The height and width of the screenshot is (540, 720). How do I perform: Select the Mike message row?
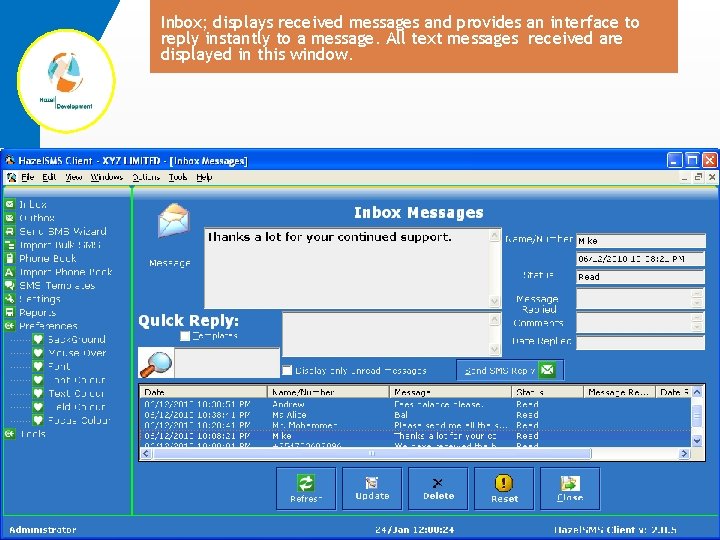[415, 436]
